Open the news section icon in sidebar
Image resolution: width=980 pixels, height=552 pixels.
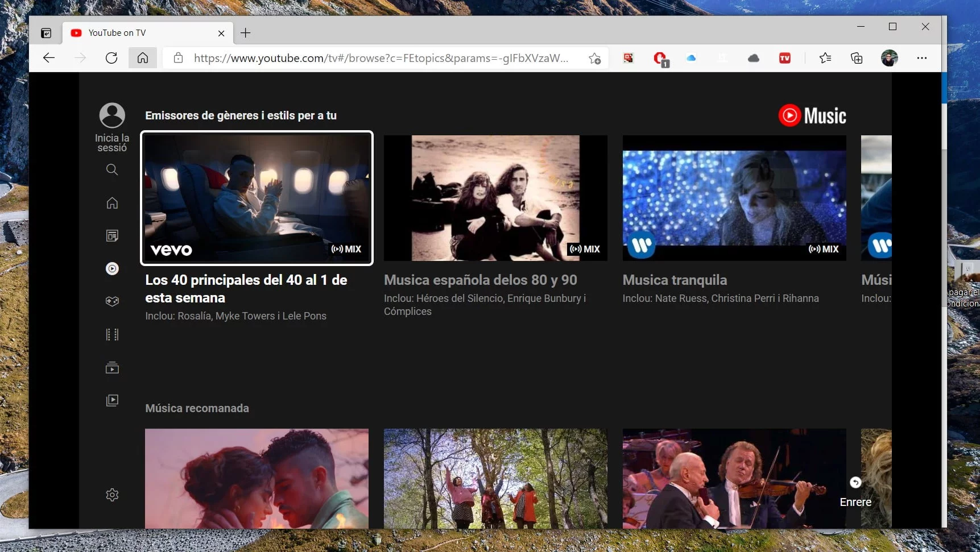click(112, 235)
